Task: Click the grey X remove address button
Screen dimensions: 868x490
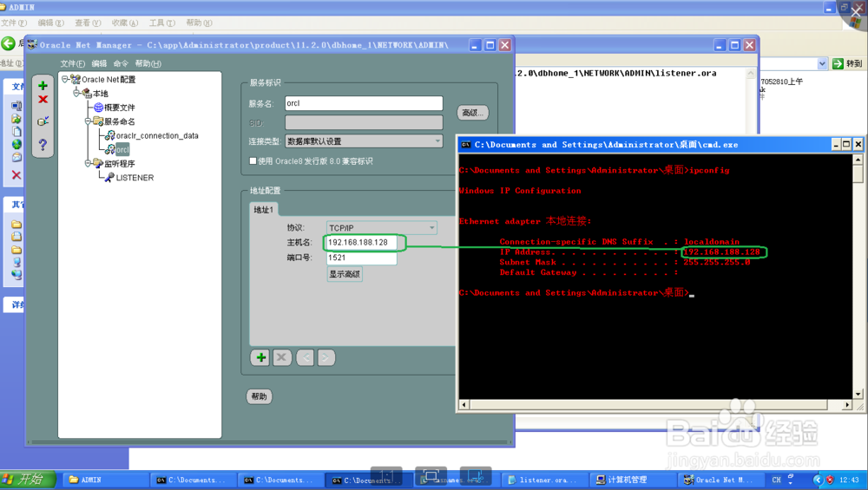Action: (x=281, y=358)
